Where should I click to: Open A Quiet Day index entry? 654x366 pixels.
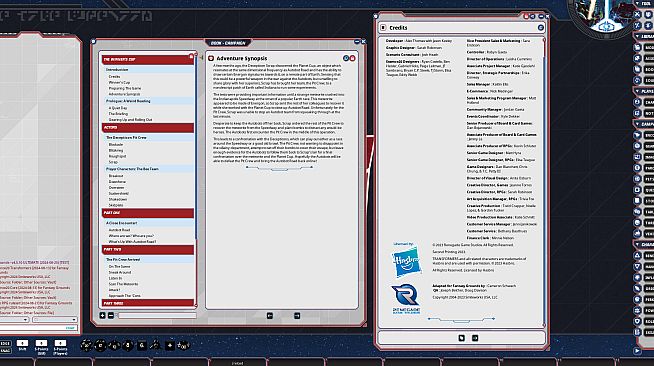coord(118,108)
